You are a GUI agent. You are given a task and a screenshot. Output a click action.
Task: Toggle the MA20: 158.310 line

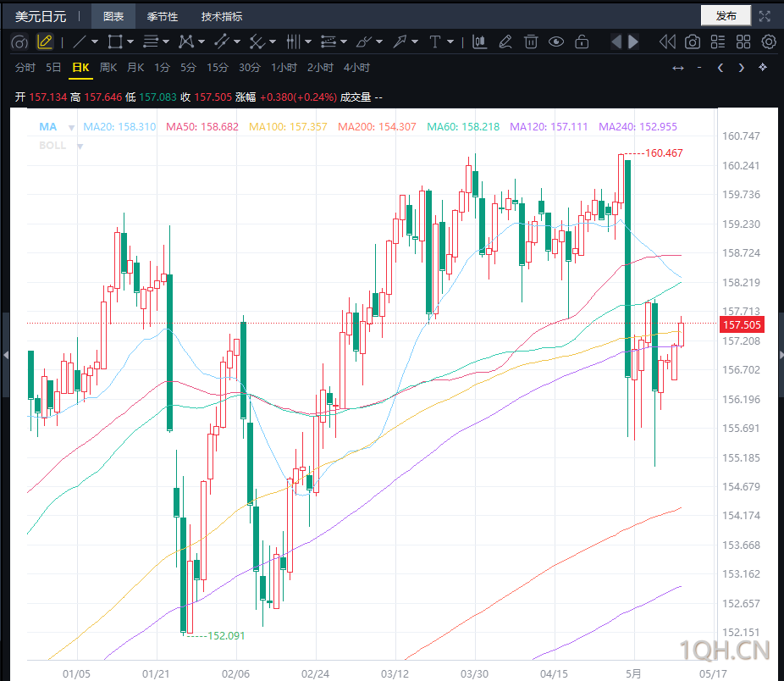pos(119,127)
